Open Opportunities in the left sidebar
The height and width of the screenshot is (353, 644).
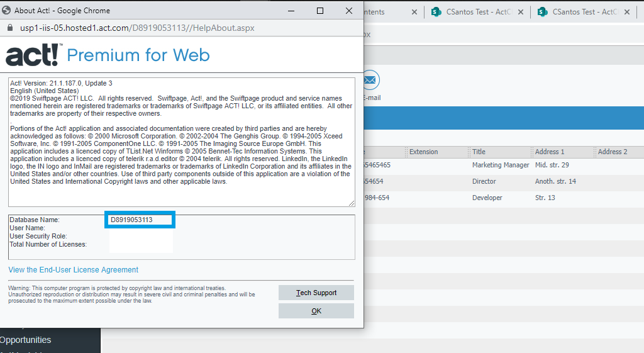26,340
